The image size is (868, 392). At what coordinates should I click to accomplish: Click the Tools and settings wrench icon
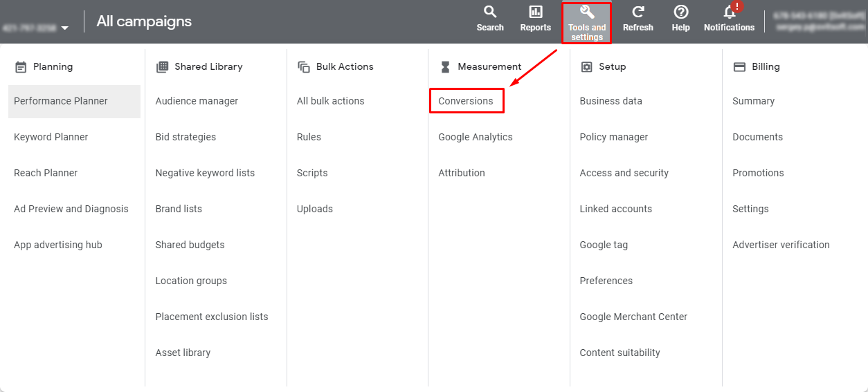click(587, 12)
